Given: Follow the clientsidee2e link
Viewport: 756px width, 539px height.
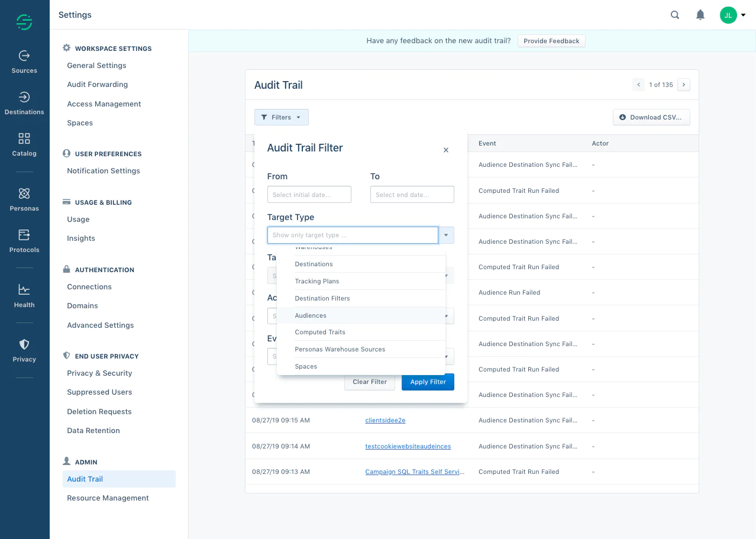Looking at the screenshot, I should [385, 420].
